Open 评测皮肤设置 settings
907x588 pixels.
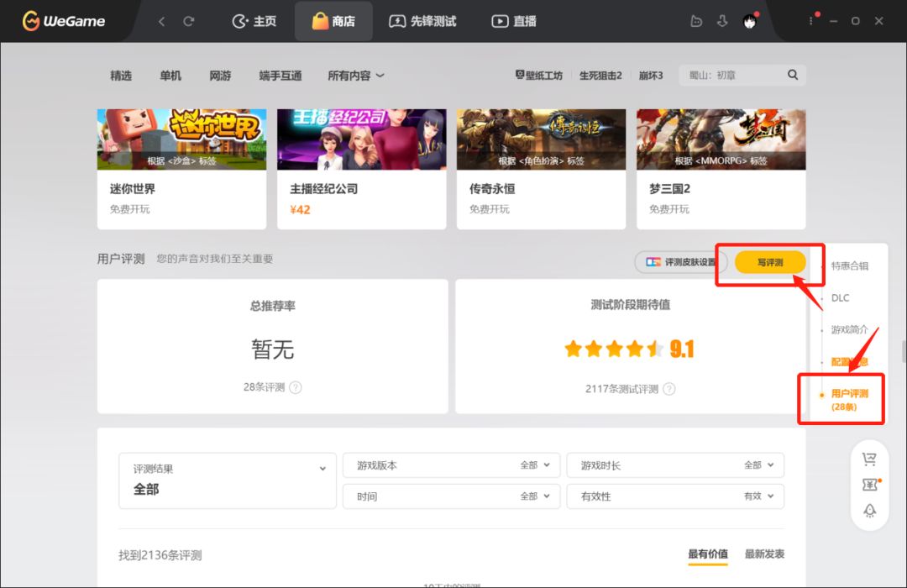pos(680,262)
